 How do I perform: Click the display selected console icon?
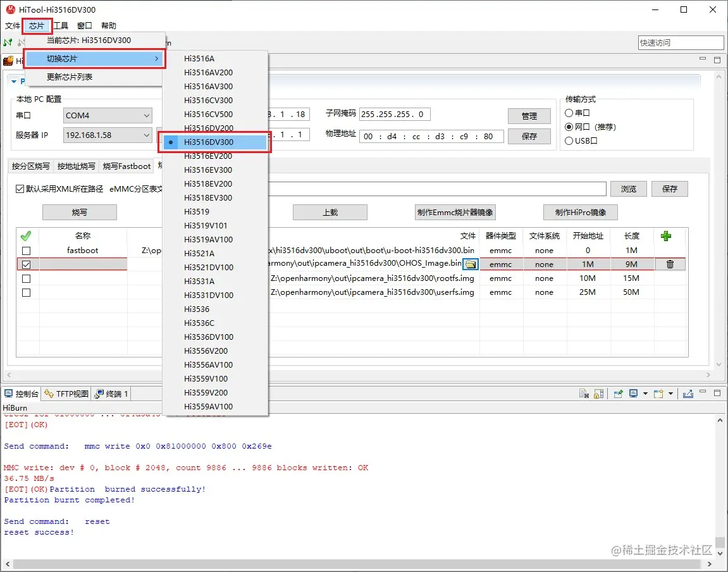click(x=633, y=394)
